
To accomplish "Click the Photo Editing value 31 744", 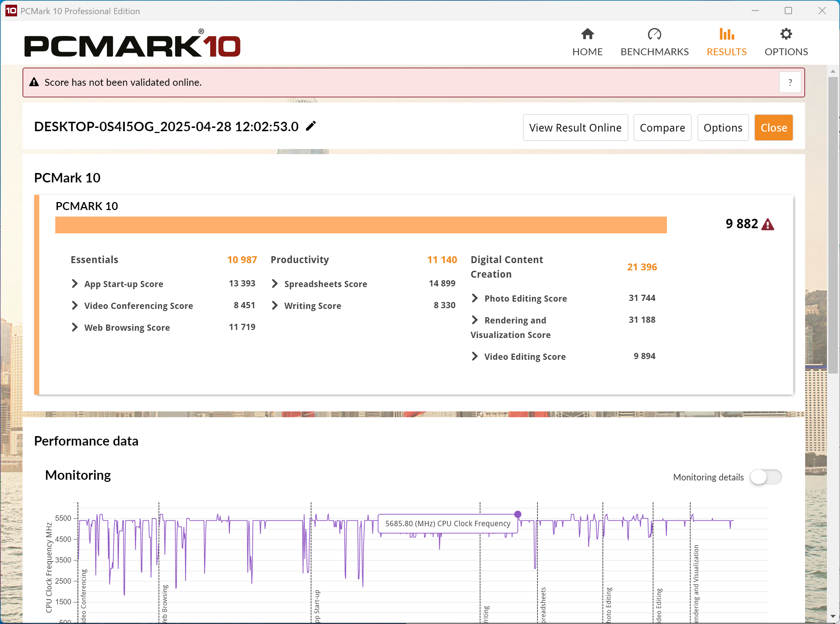I will (641, 298).
